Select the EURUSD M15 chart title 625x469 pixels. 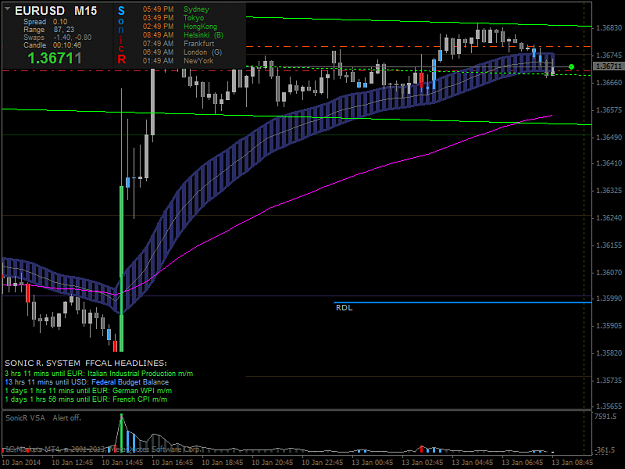tap(56, 11)
